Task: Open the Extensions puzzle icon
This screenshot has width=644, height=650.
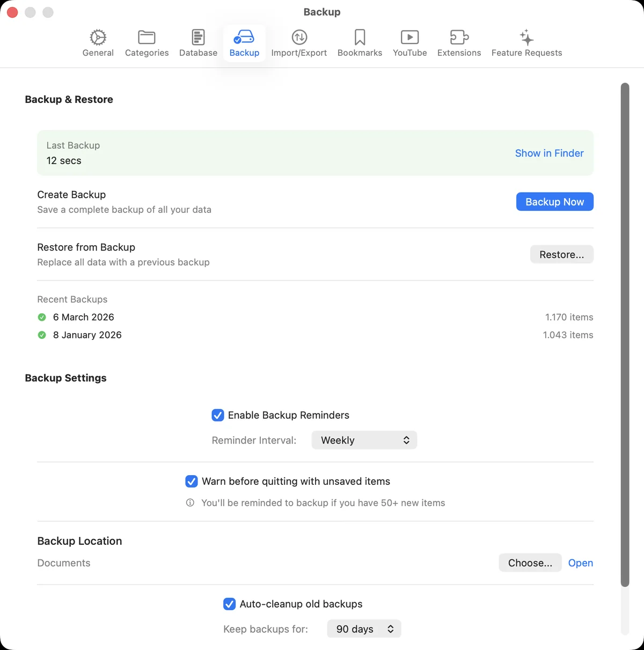Action: click(459, 38)
